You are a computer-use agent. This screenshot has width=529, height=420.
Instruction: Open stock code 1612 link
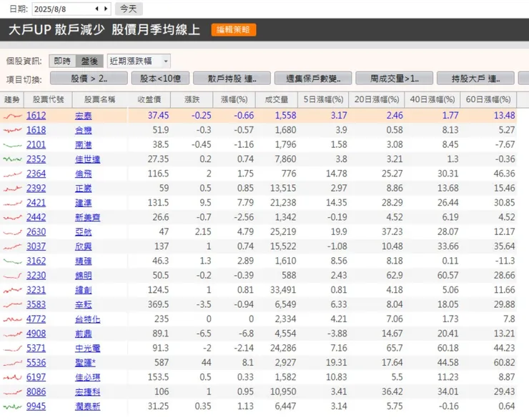pos(36,116)
